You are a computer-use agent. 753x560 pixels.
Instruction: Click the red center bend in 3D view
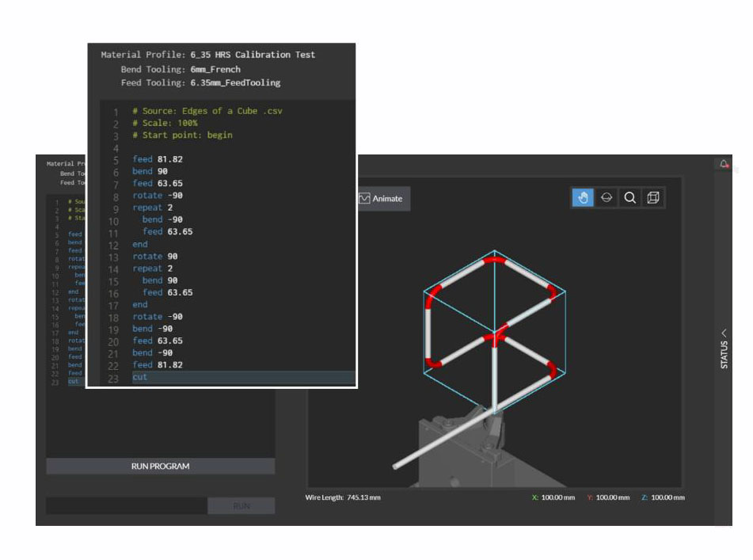pos(496,338)
